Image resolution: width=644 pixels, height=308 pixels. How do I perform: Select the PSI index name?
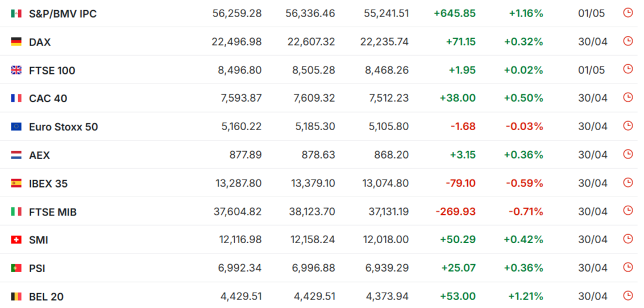click(37, 269)
